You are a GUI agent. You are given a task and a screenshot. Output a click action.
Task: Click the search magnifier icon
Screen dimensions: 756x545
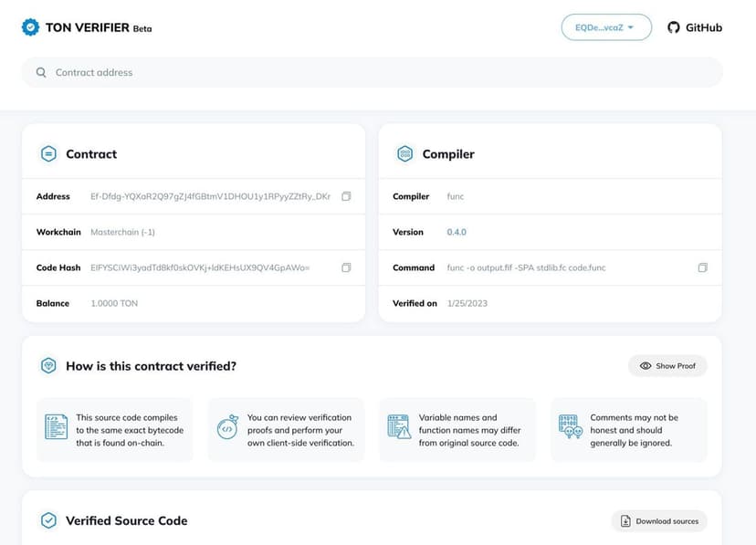pyautogui.click(x=41, y=72)
